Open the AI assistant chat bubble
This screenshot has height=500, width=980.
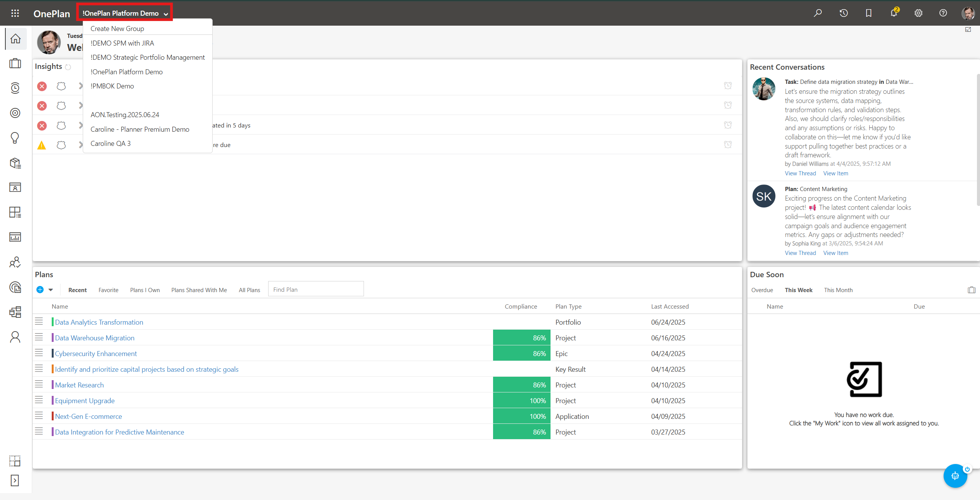955,476
